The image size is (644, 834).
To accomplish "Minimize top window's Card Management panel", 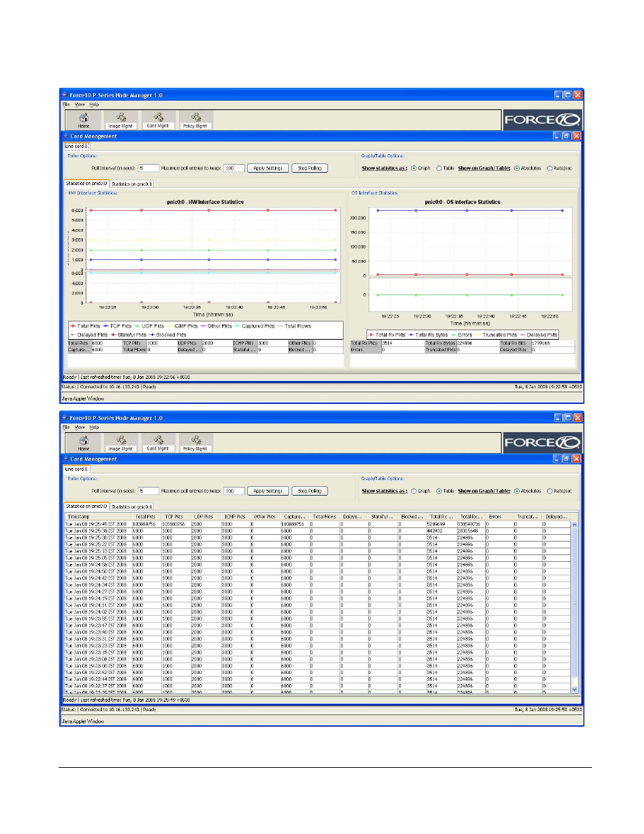I will [x=557, y=136].
